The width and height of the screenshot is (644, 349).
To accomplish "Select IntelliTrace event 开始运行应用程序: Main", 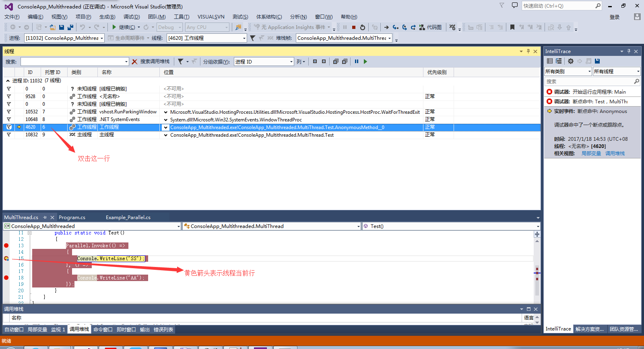I will click(x=592, y=92).
